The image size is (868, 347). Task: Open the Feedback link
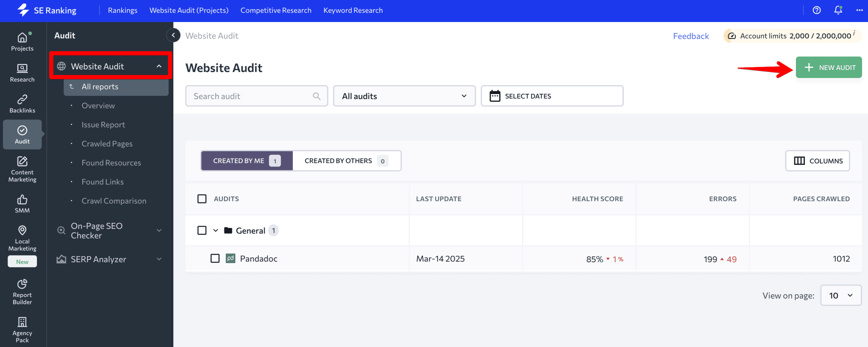click(x=691, y=36)
